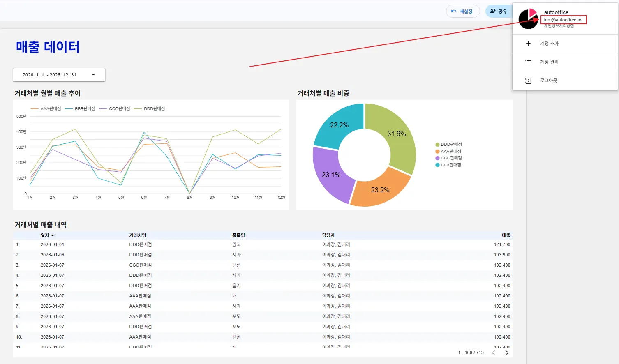Click 로그아웃 to sign out

click(x=565, y=81)
